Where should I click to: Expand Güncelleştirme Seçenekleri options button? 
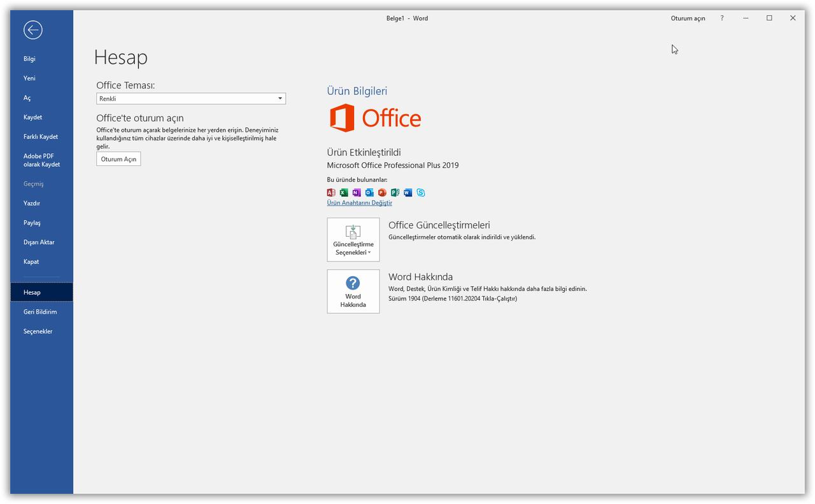click(353, 240)
